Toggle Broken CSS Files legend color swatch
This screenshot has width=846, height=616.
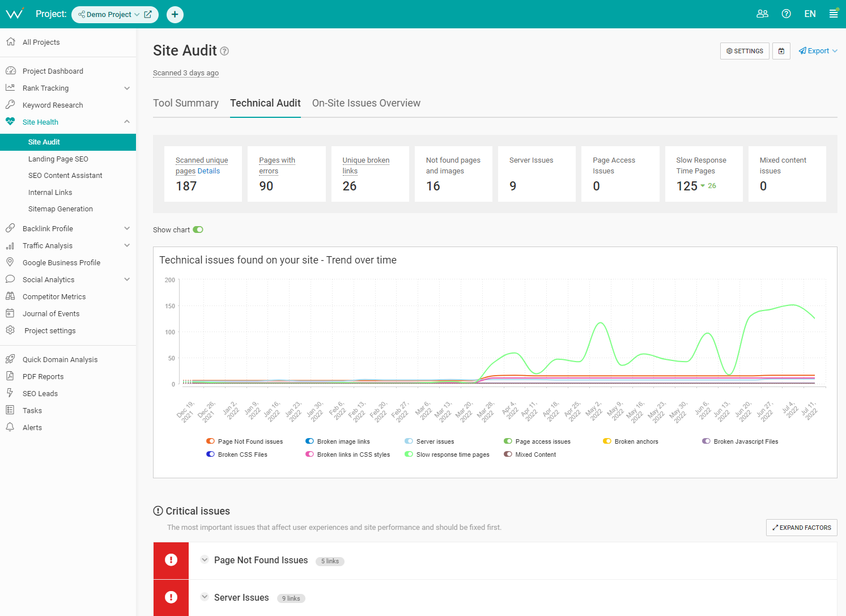(210, 454)
